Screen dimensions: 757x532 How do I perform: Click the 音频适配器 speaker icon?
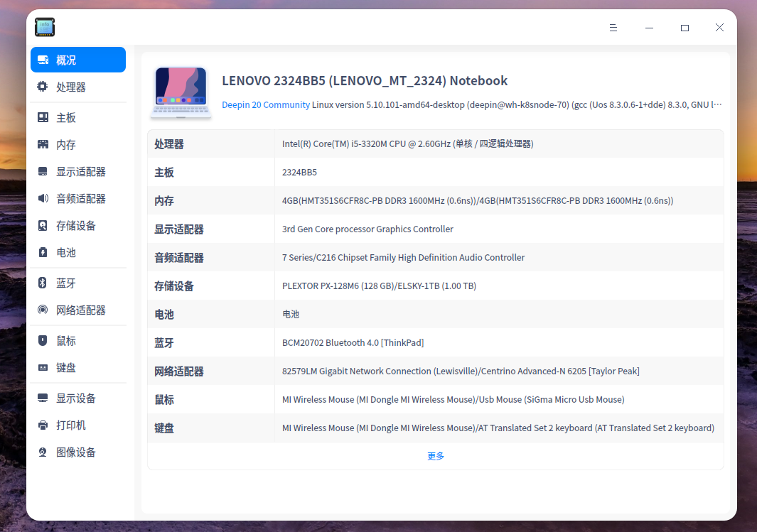tap(43, 198)
